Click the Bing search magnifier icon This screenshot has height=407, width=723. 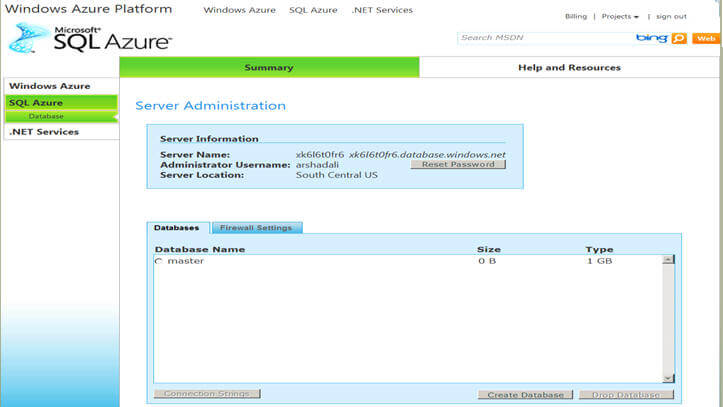[679, 38]
